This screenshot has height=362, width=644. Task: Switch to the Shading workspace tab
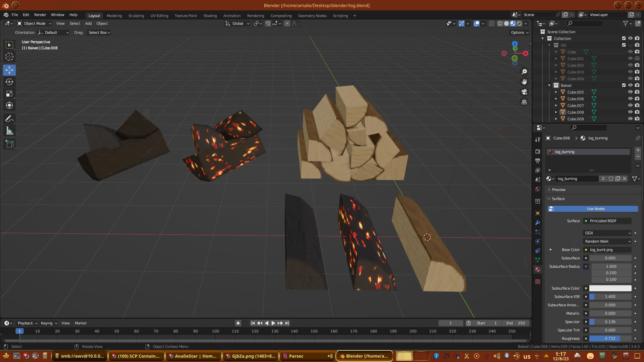[210, 16]
